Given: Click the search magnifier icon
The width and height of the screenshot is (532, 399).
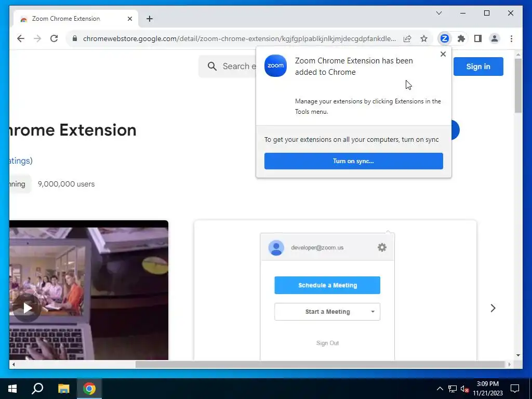Looking at the screenshot, I should click(x=212, y=66).
